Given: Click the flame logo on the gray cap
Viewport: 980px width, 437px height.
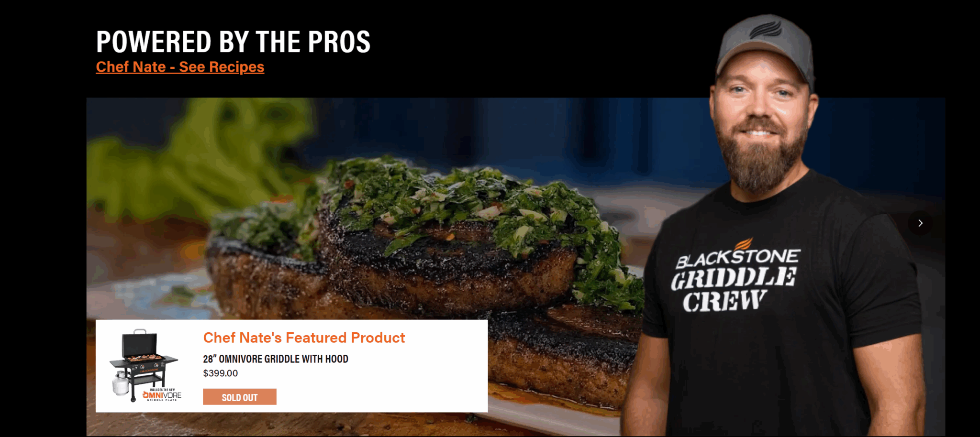Looking at the screenshot, I should [766, 30].
